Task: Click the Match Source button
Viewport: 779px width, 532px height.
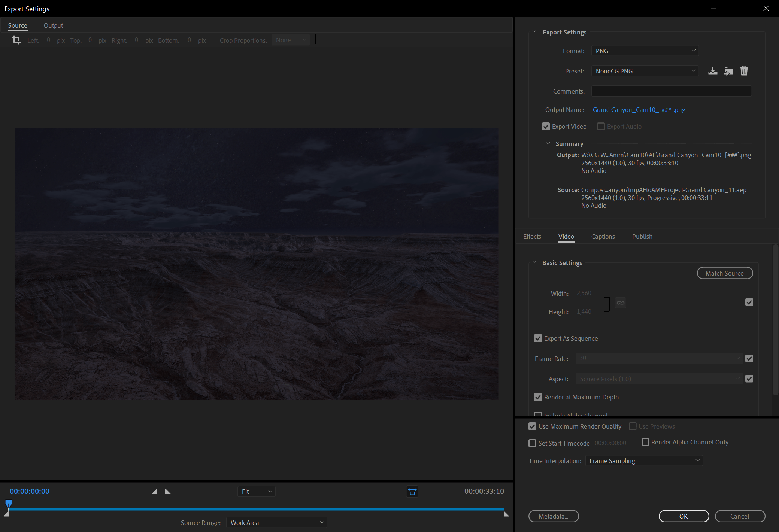Action: [725, 273]
